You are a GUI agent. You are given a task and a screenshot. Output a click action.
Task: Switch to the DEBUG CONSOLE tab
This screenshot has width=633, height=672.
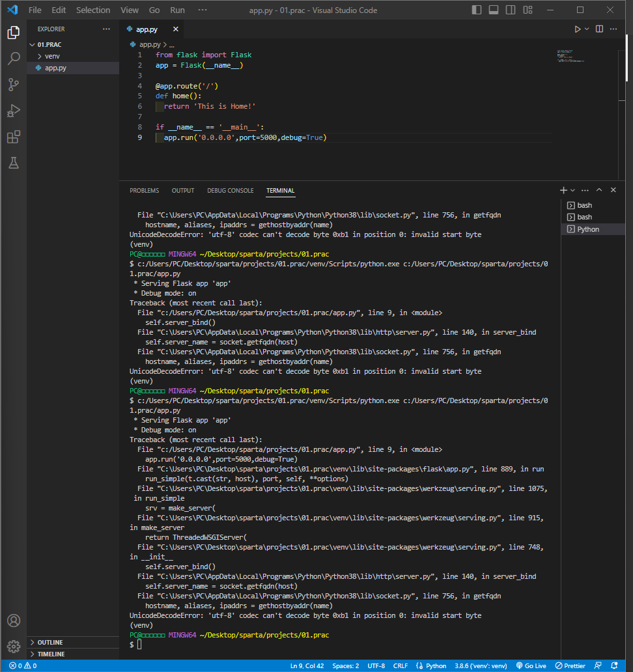(231, 191)
